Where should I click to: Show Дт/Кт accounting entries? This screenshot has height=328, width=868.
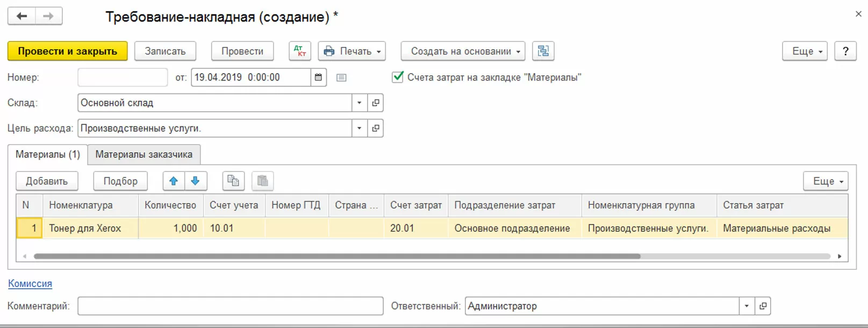(x=300, y=51)
